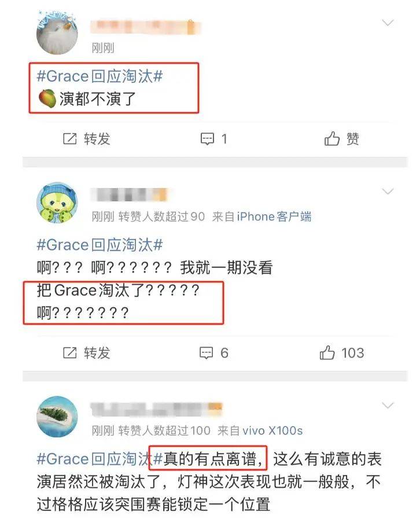This screenshot has width=420, height=519.
Task: Tap the vivo X100s source label
Action: point(260,430)
